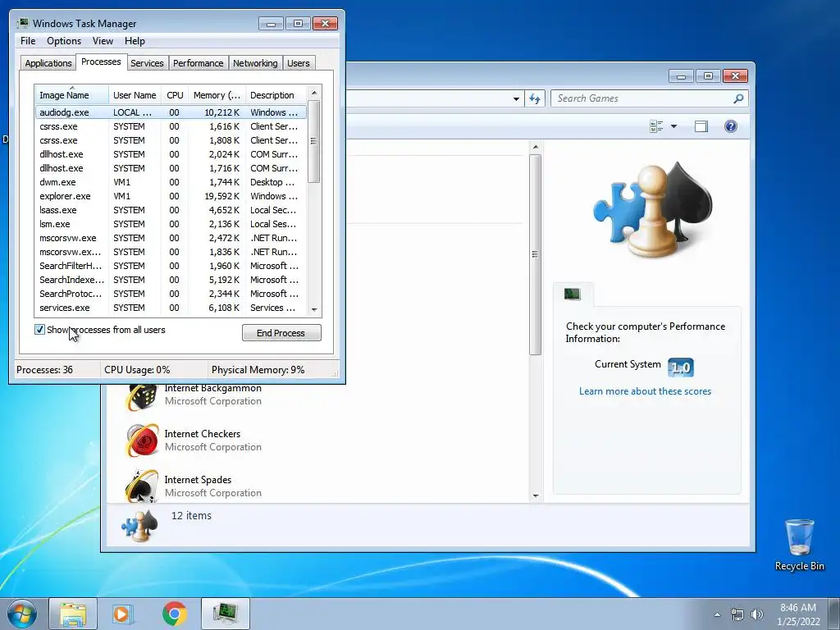
Task: Open the Help menu in Task Manager
Action: 135,41
